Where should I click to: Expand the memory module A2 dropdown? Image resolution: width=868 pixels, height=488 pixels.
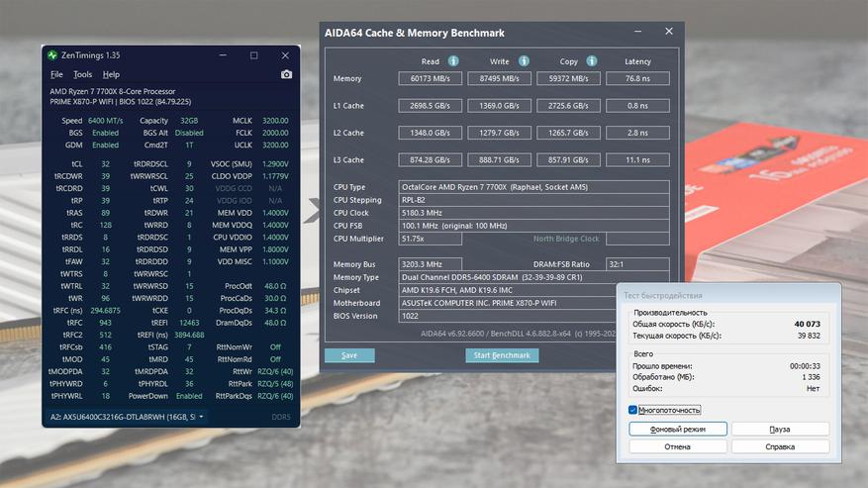[x=202, y=417]
